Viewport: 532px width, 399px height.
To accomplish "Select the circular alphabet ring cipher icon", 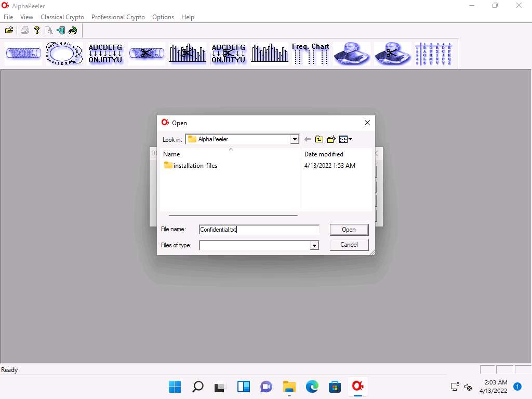I will [x=64, y=54].
